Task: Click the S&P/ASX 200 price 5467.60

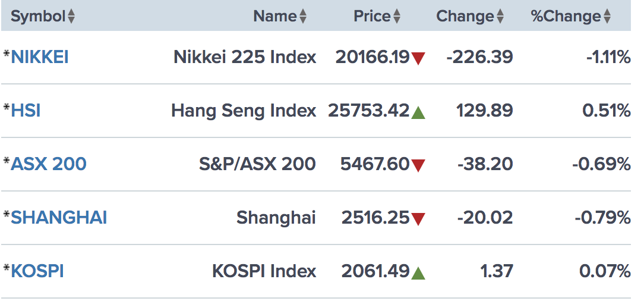Action: click(375, 164)
